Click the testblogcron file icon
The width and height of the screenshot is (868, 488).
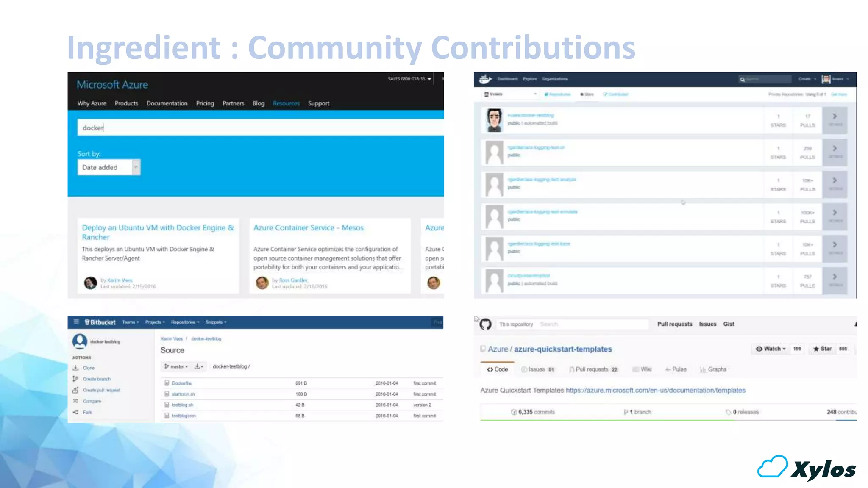click(x=167, y=416)
